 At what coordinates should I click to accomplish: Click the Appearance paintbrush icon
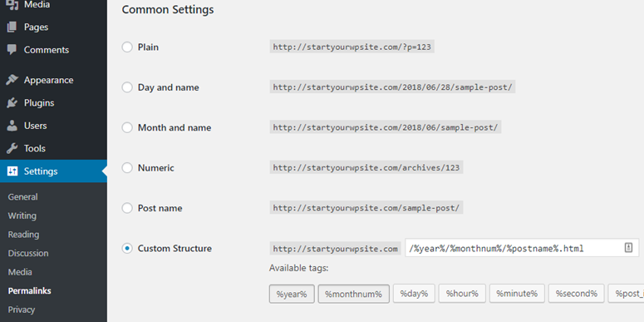point(12,80)
